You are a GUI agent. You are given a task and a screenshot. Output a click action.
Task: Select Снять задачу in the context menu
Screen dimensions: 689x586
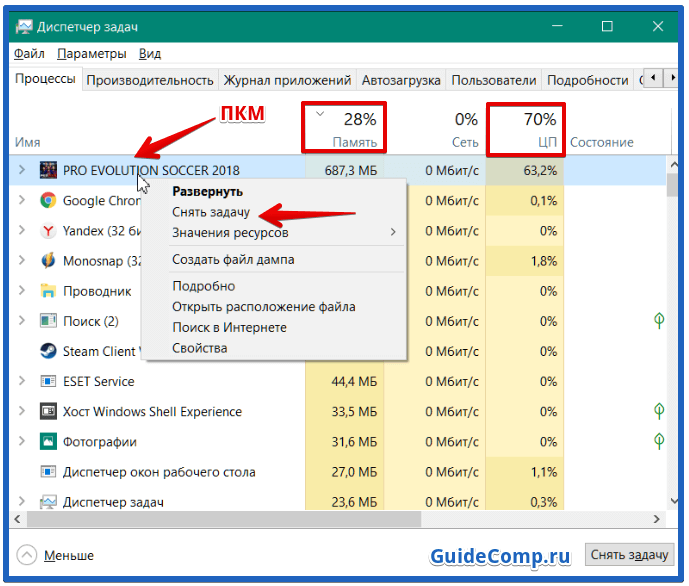[211, 213]
